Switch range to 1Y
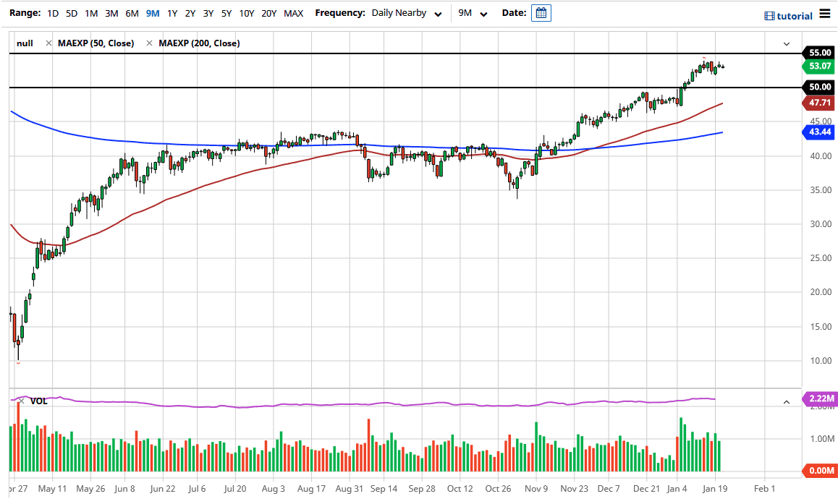The width and height of the screenshot is (838, 504). pos(172,13)
